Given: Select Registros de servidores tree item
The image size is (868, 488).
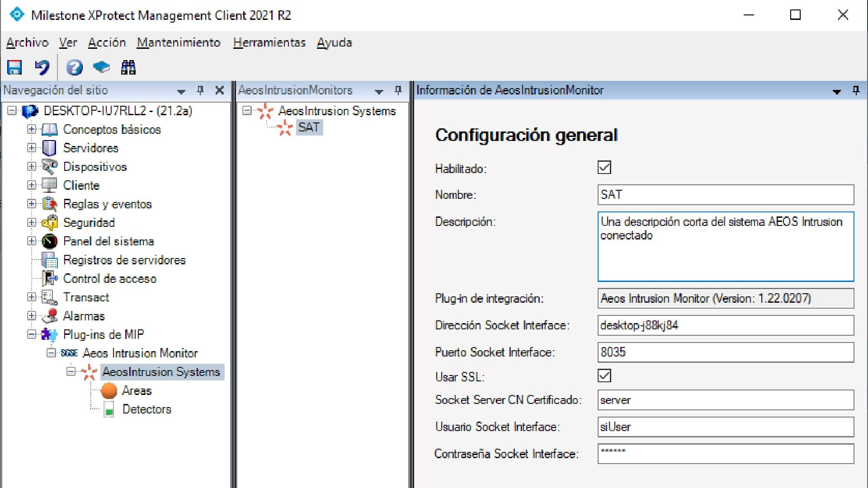Looking at the screenshot, I should 124,260.
